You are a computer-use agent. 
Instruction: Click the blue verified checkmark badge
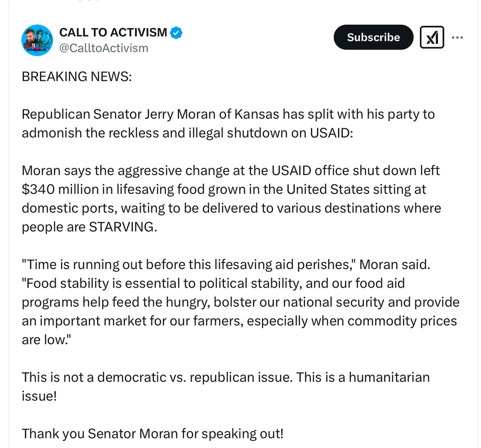[176, 33]
